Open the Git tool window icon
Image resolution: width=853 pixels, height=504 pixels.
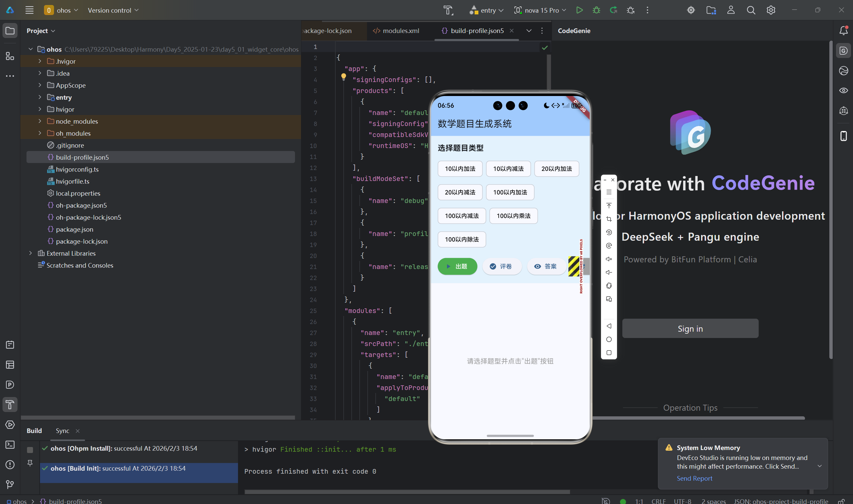(x=10, y=484)
